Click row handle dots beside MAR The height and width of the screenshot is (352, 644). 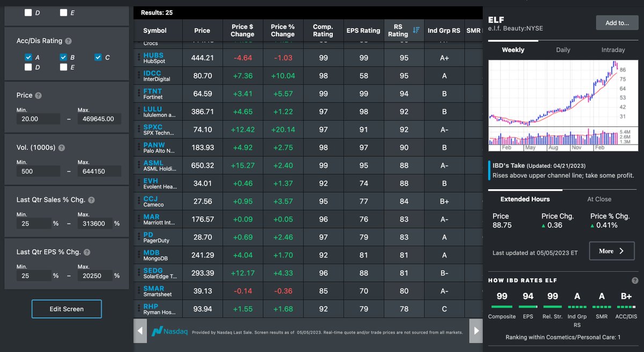(139, 219)
